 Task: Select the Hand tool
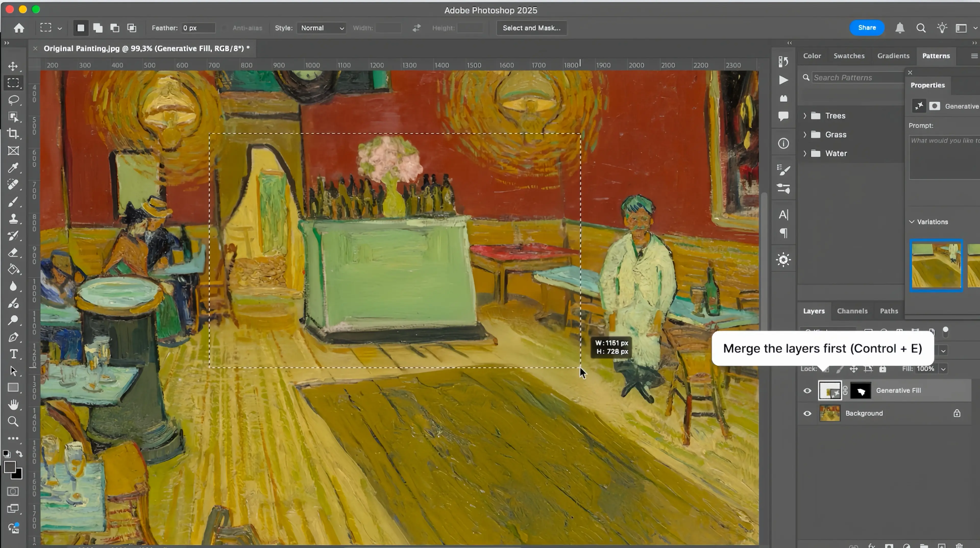click(x=13, y=404)
